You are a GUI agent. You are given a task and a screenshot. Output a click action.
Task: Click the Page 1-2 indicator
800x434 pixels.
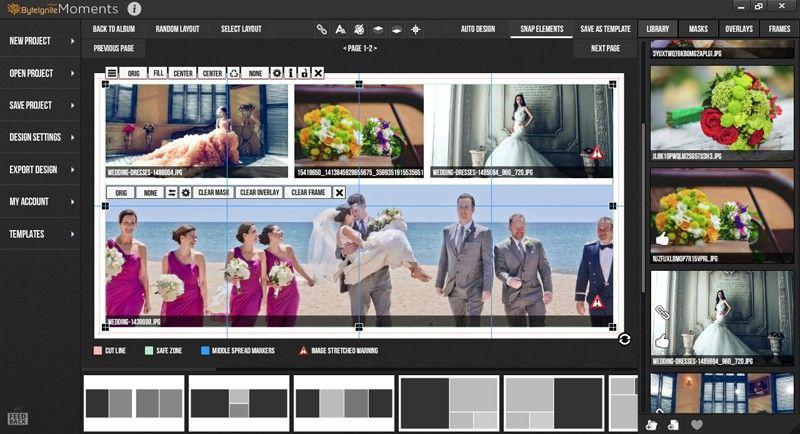[360, 48]
